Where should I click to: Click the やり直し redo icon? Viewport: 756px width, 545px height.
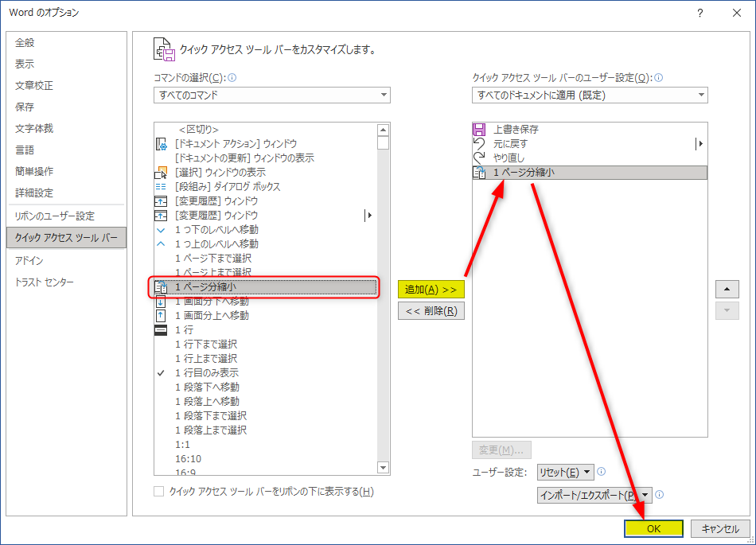[x=479, y=157]
